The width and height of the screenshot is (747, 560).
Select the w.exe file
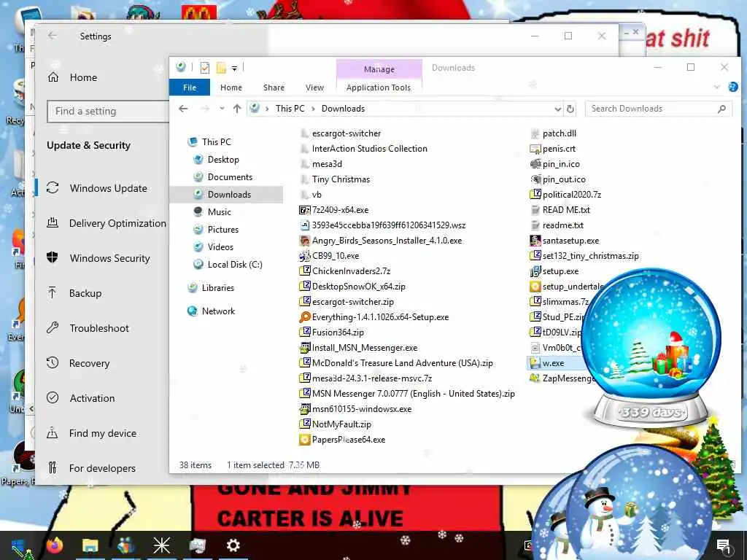(553, 363)
